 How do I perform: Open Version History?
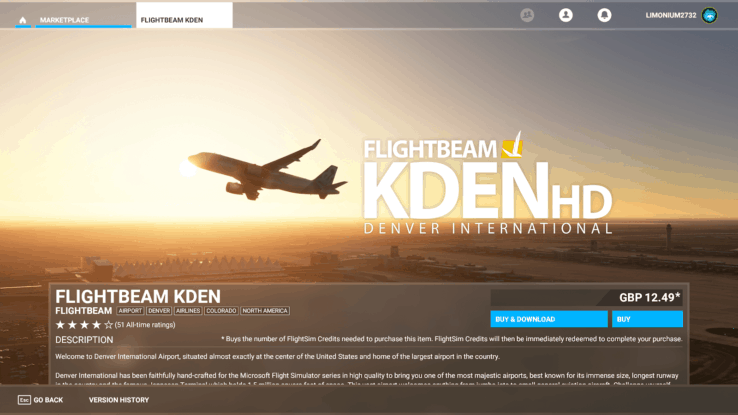(119, 400)
